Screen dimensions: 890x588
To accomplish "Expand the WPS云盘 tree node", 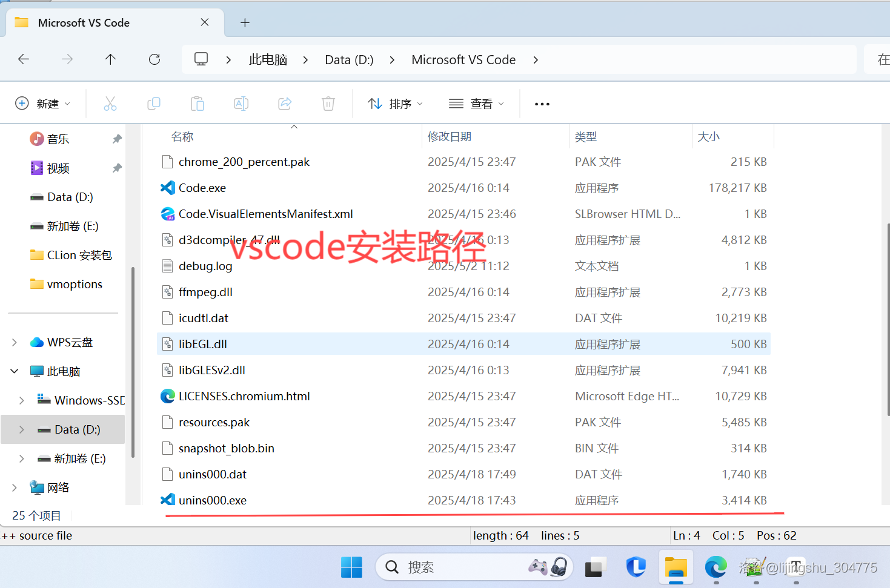I will 15,342.
